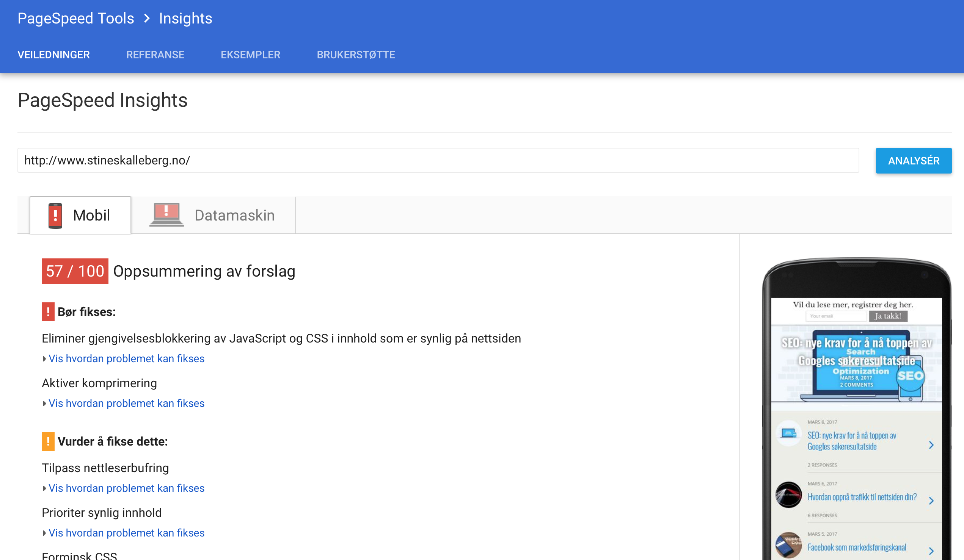The width and height of the screenshot is (964, 560).
Task: Click the red 57 / 100 score badge
Action: [75, 271]
